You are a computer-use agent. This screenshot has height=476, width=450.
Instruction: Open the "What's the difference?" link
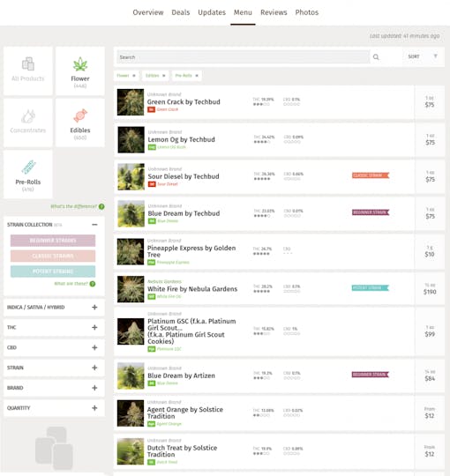[x=73, y=206]
